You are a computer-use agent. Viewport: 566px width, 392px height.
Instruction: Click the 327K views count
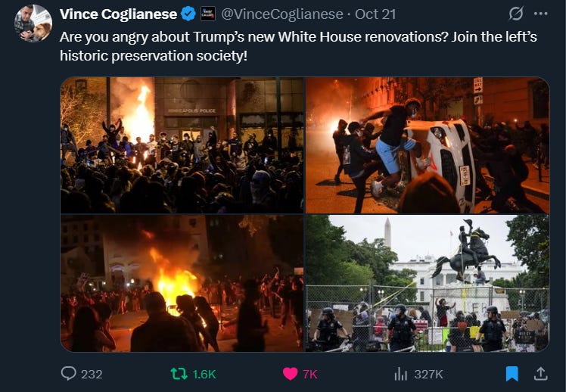tap(428, 375)
